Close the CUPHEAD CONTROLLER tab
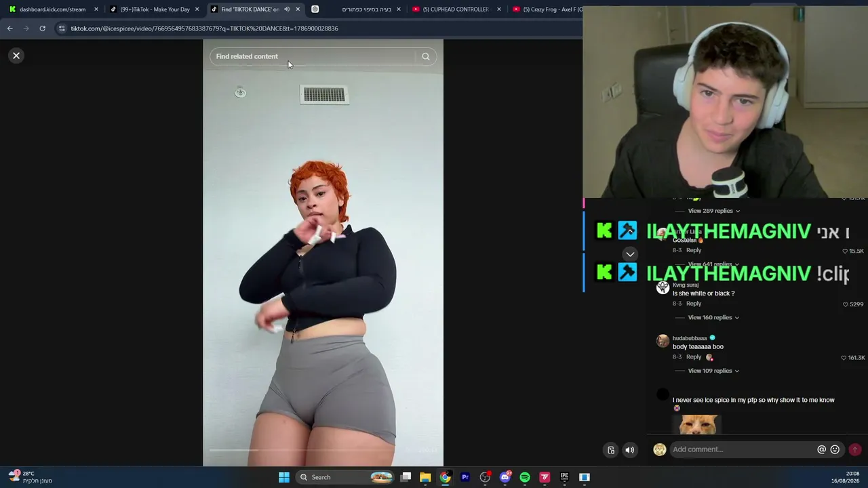 [499, 9]
